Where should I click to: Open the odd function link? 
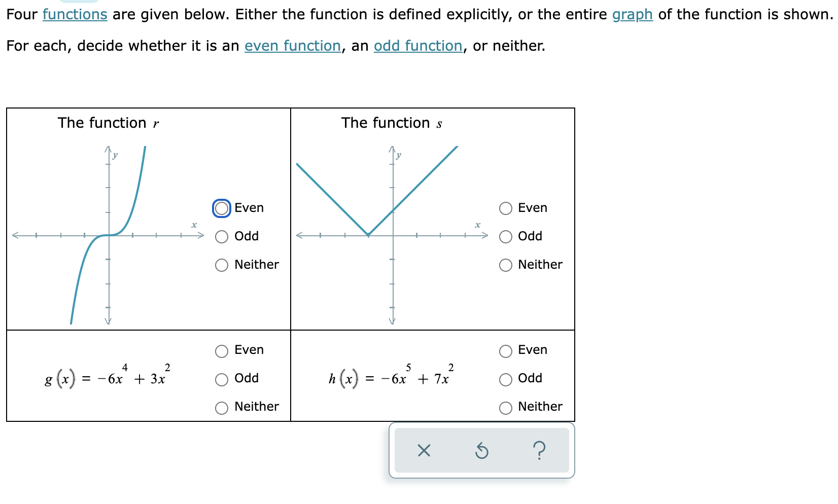coord(417,46)
